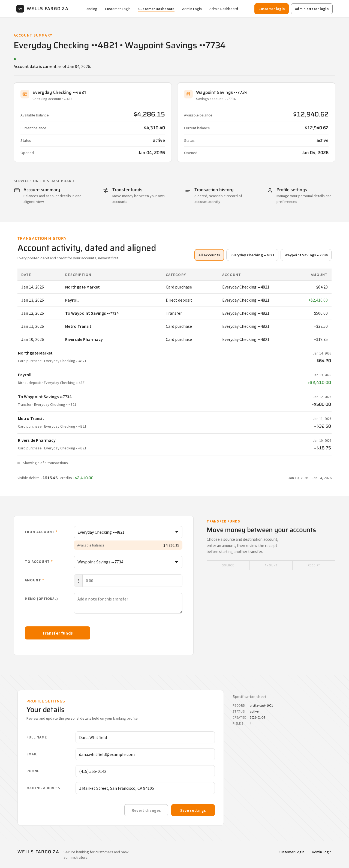
Task: Select the Payroll table row description
Action: point(72,300)
